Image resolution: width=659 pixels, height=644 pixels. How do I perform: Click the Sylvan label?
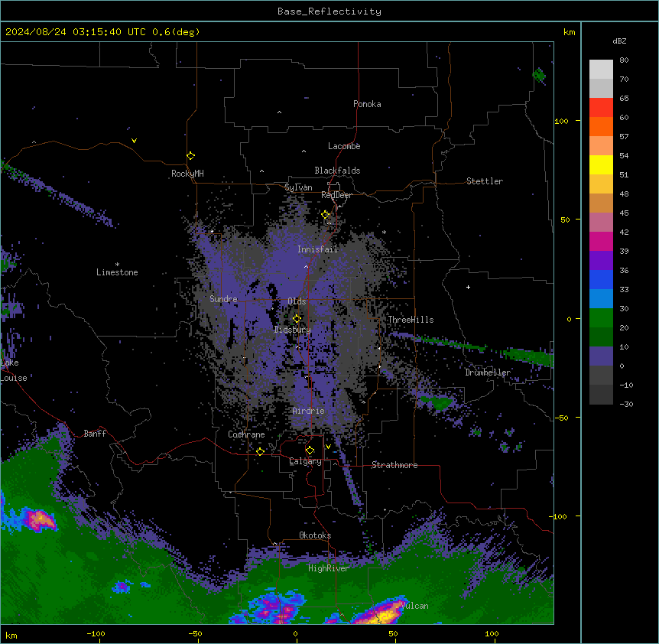[x=298, y=187]
